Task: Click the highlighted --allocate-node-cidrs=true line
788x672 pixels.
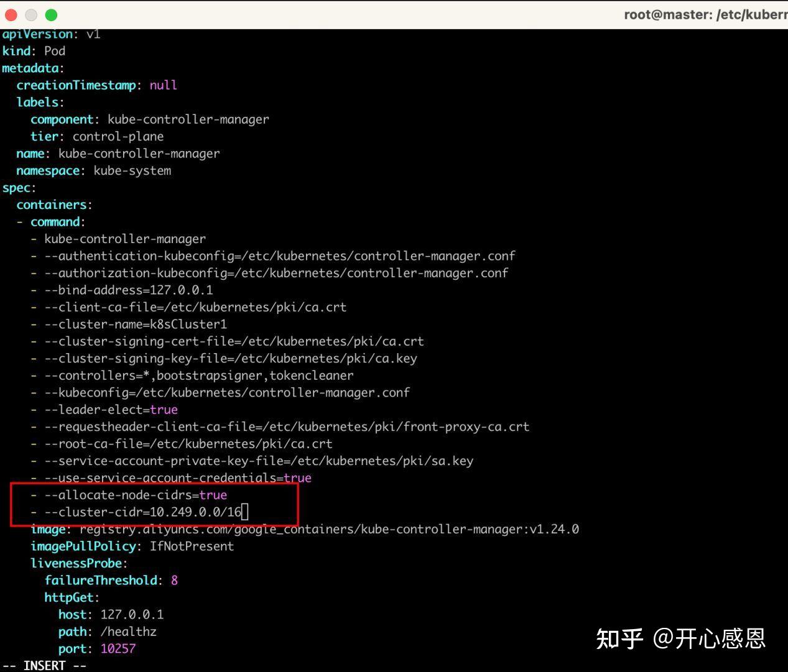Action: [x=135, y=495]
